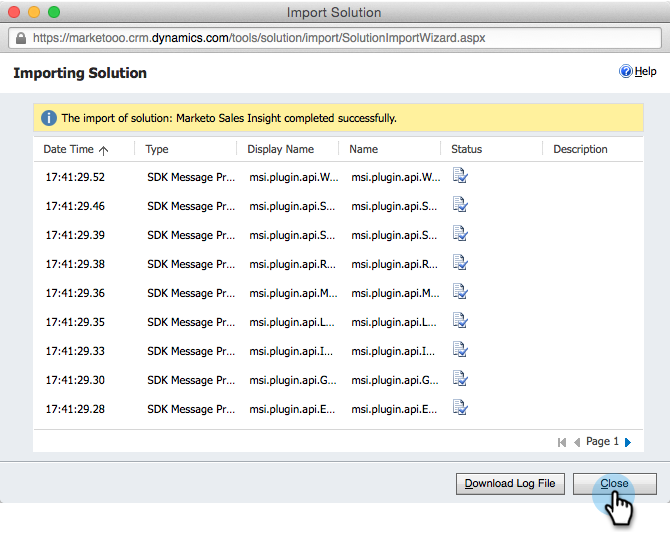The image size is (671, 535).
Task: Select the 17:41:29.39 time cell
Action: (x=75, y=235)
